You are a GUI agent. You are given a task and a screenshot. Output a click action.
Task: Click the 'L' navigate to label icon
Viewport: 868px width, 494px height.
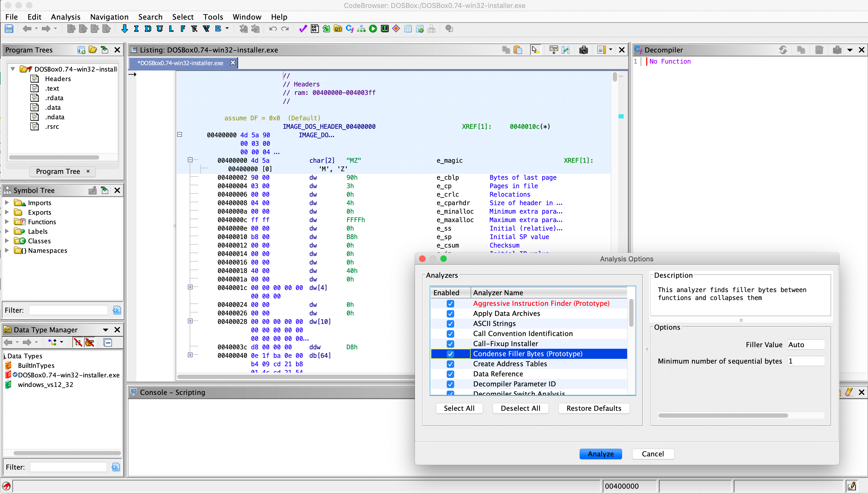tap(171, 29)
